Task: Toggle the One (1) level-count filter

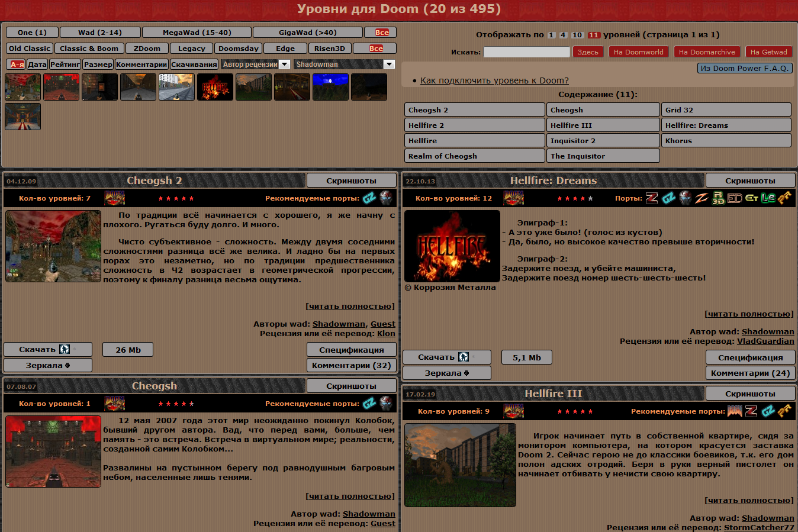Action: [x=32, y=33]
